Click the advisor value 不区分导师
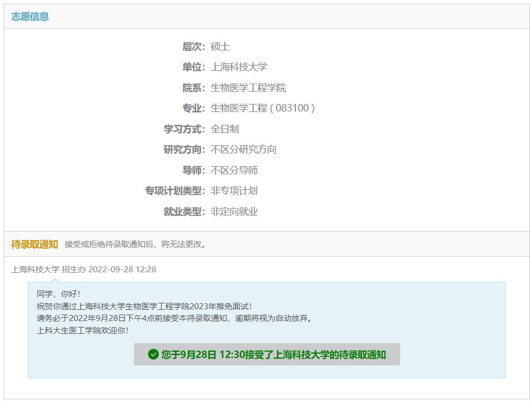 (x=234, y=170)
